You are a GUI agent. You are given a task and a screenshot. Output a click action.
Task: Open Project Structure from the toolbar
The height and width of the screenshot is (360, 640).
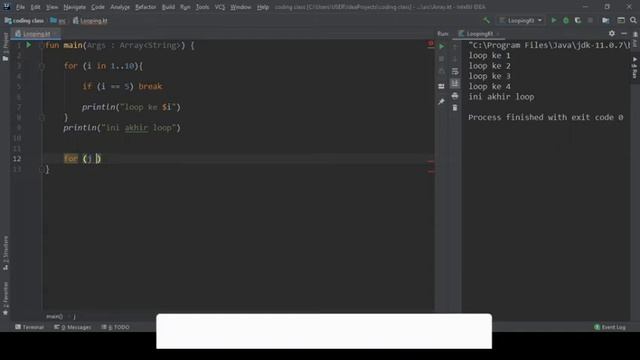(606, 20)
